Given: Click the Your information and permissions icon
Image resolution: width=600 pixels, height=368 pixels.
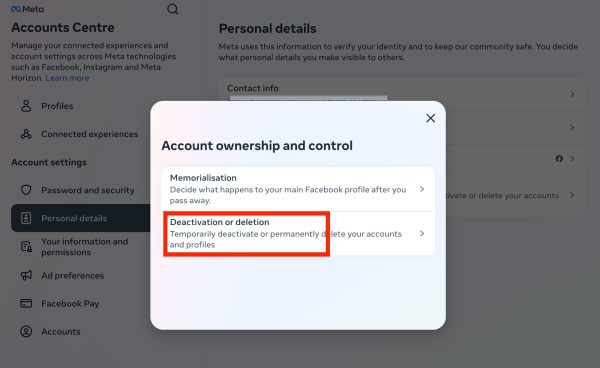Looking at the screenshot, I should [26, 247].
